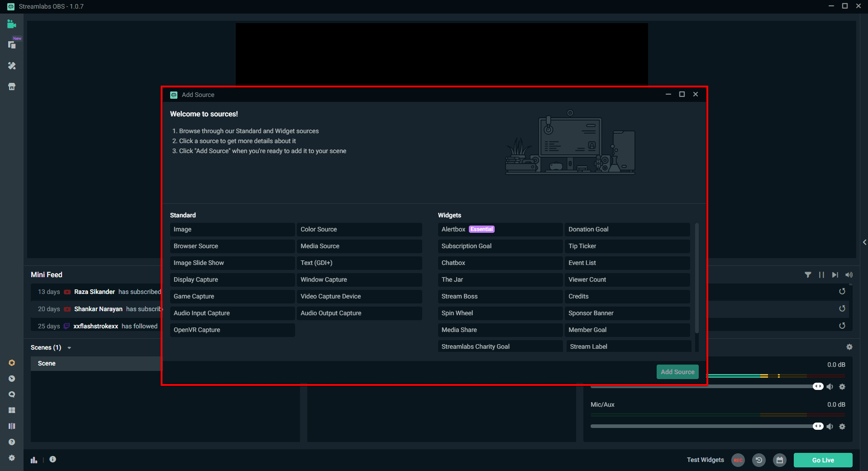Pick the Color Source option

360,230
